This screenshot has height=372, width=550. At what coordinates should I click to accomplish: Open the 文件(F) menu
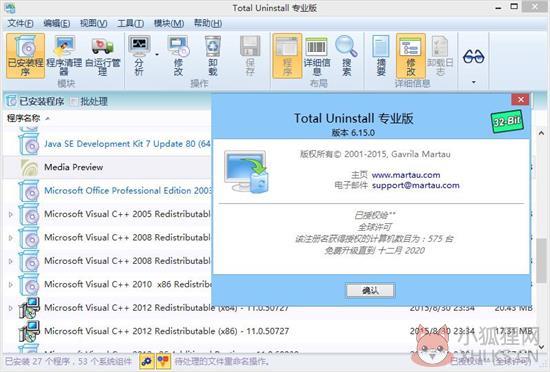[x=20, y=23]
